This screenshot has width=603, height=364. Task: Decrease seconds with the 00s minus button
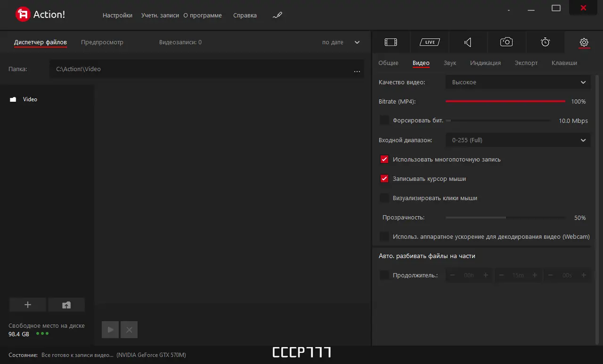tap(550, 275)
